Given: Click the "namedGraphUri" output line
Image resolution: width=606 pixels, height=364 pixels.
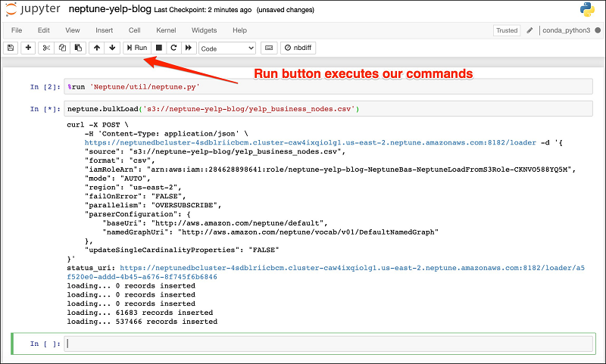Looking at the screenshot, I should pyautogui.click(x=270, y=232).
